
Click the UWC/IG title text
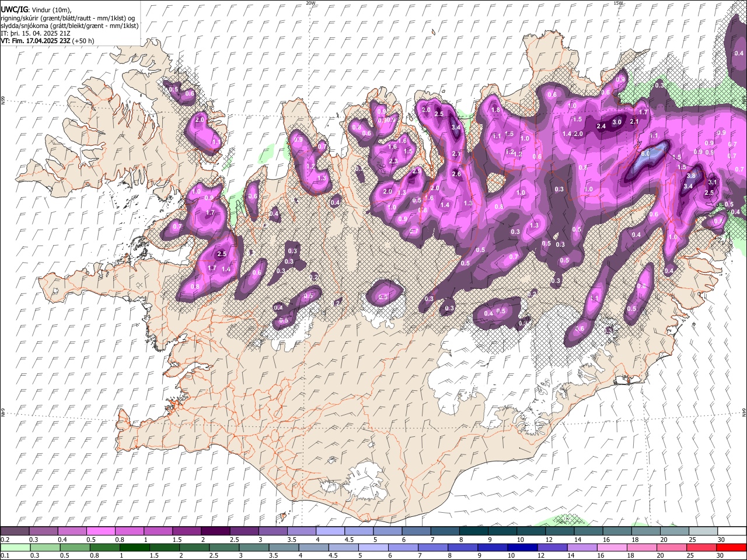tap(14, 10)
